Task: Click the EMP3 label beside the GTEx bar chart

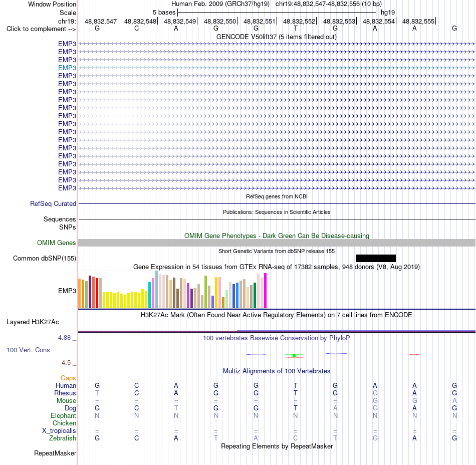Action: click(x=67, y=291)
